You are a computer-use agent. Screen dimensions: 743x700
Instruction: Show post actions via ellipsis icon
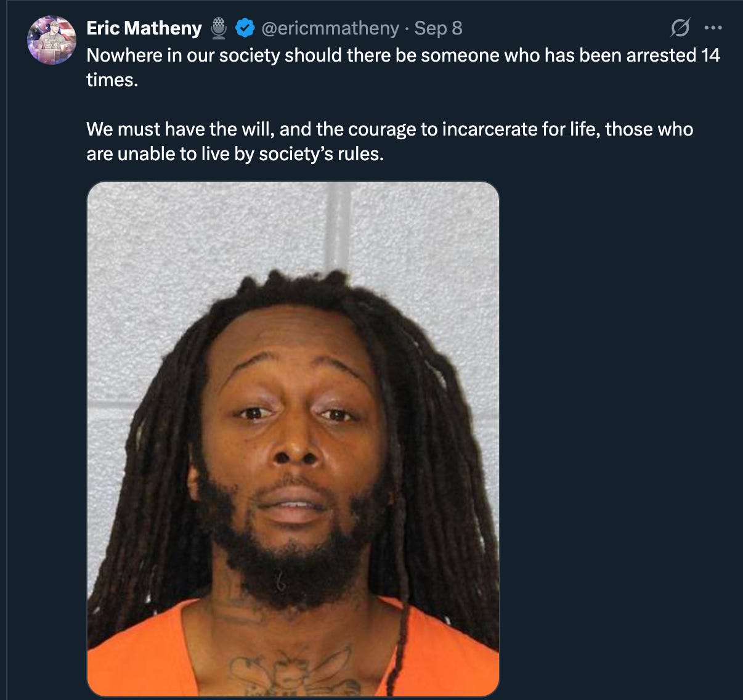point(713,28)
